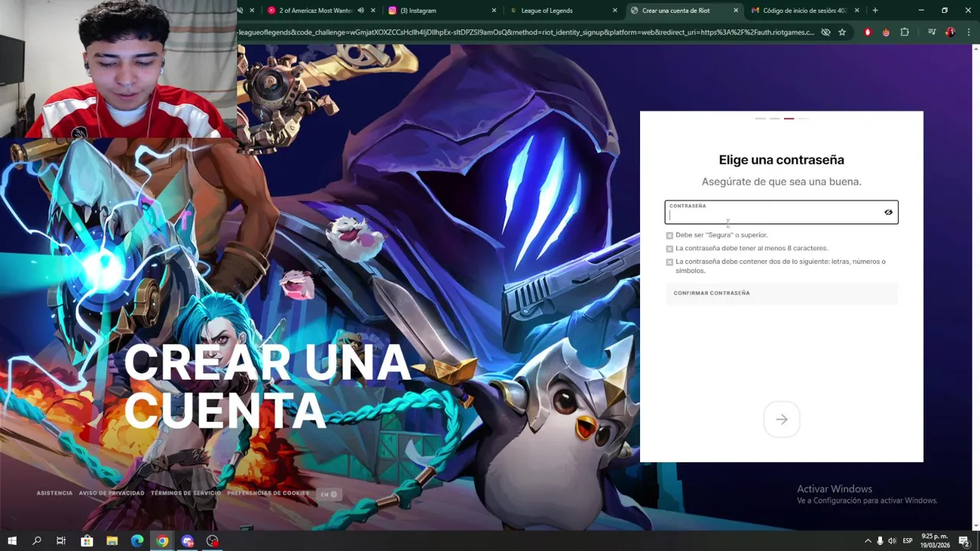Click 'Asegúrate de que sea una buena.' text
This screenshot has width=980, height=551.
781,182
